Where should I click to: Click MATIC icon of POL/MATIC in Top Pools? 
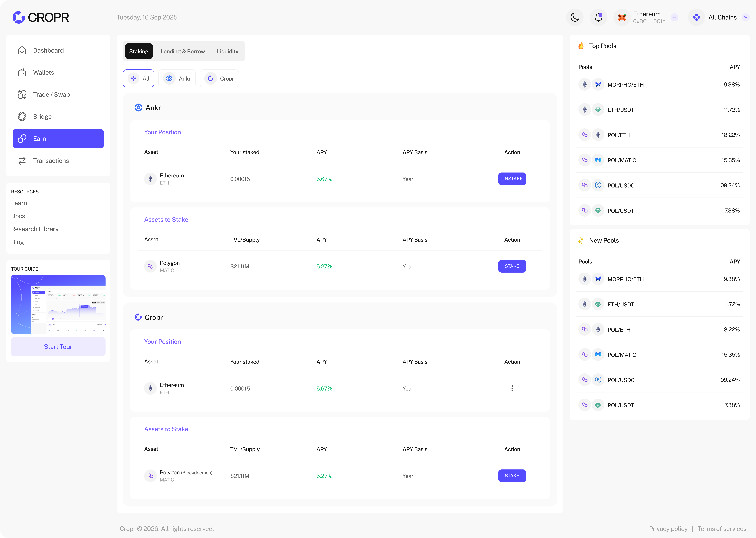[598, 160]
